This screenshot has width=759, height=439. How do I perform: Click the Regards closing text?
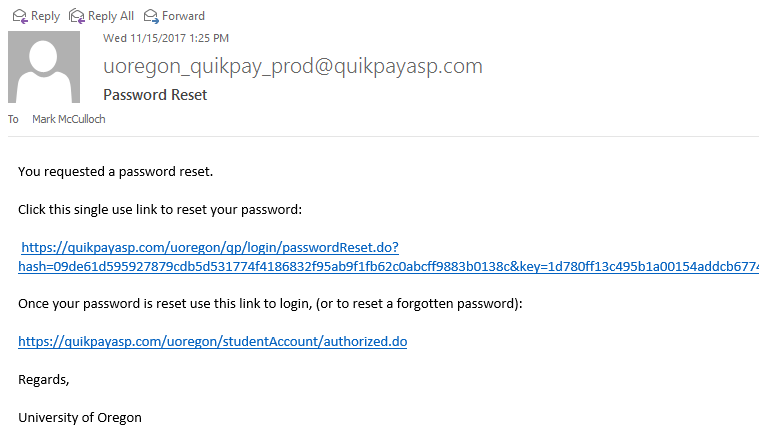44,380
